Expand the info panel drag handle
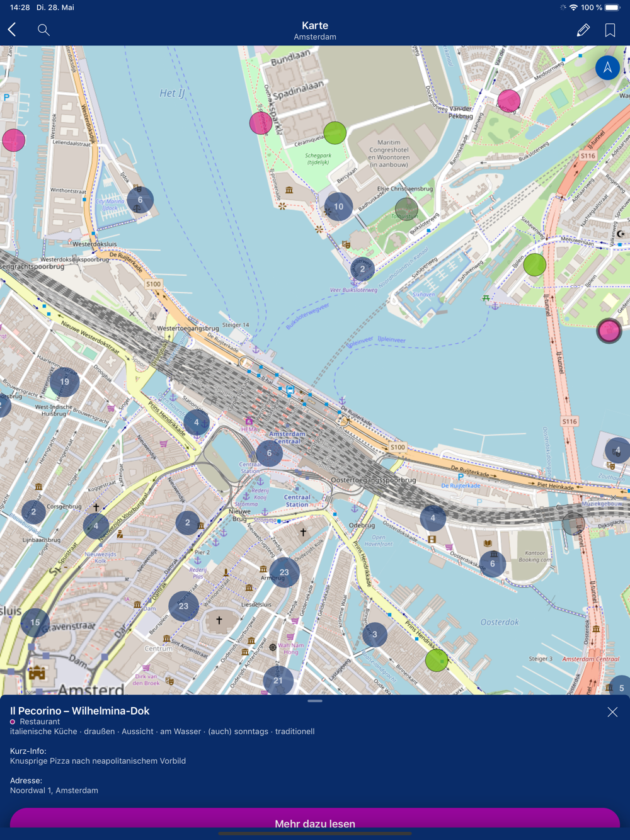The image size is (630, 840). point(315,701)
